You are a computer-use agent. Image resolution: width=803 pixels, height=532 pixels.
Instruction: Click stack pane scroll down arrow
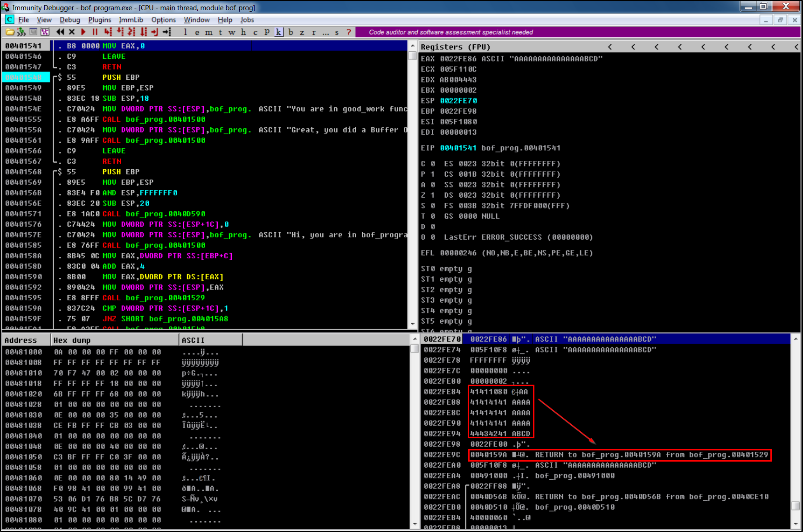tap(796, 524)
